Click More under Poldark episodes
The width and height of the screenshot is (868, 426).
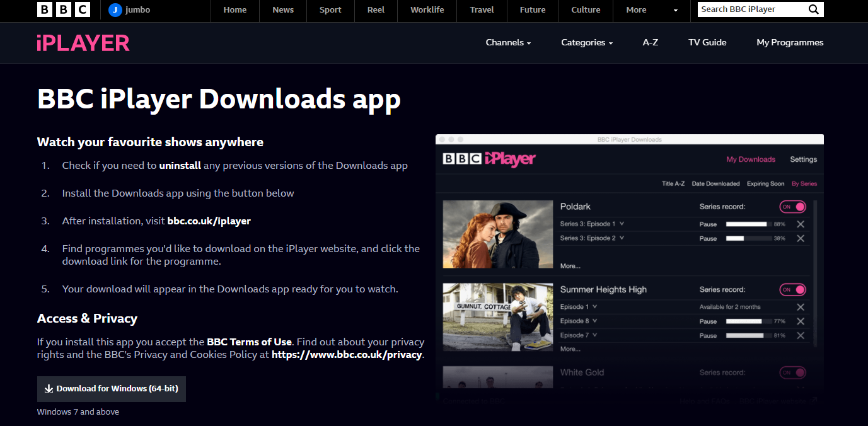pyautogui.click(x=570, y=266)
